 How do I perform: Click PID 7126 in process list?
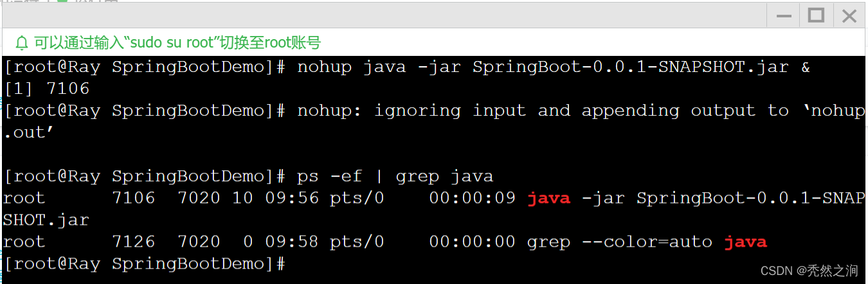pos(134,242)
